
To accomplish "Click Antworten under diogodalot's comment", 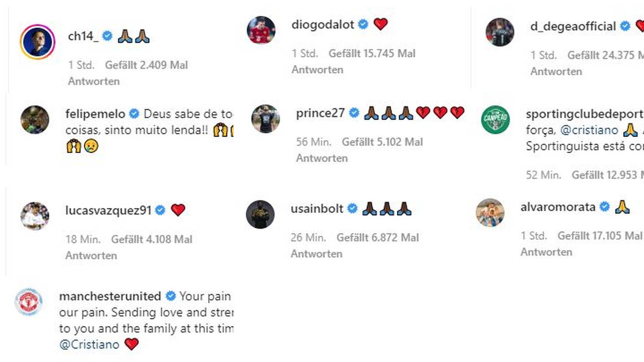I will (318, 70).
